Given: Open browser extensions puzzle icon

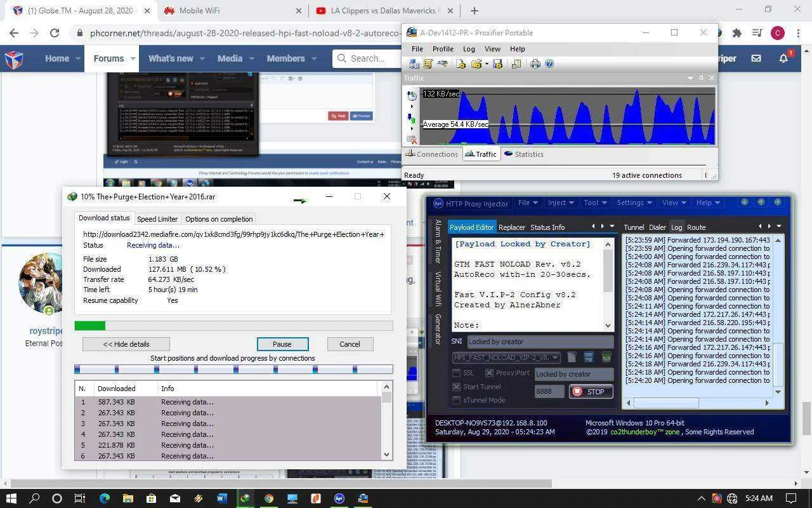Looking at the screenshot, I should pos(737,33).
